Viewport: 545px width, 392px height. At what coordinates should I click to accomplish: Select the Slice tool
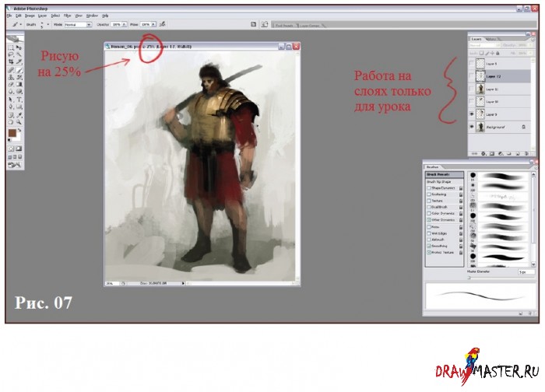19,61
